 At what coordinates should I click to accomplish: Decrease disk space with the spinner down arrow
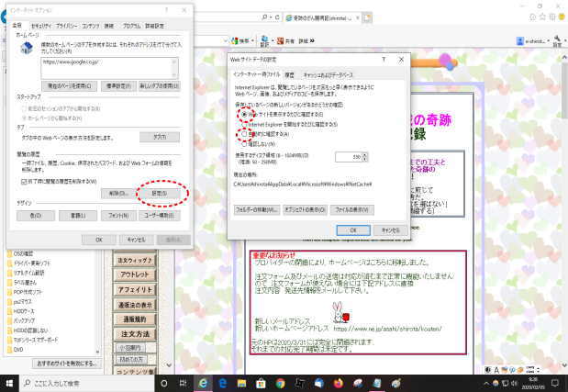[x=365, y=160]
